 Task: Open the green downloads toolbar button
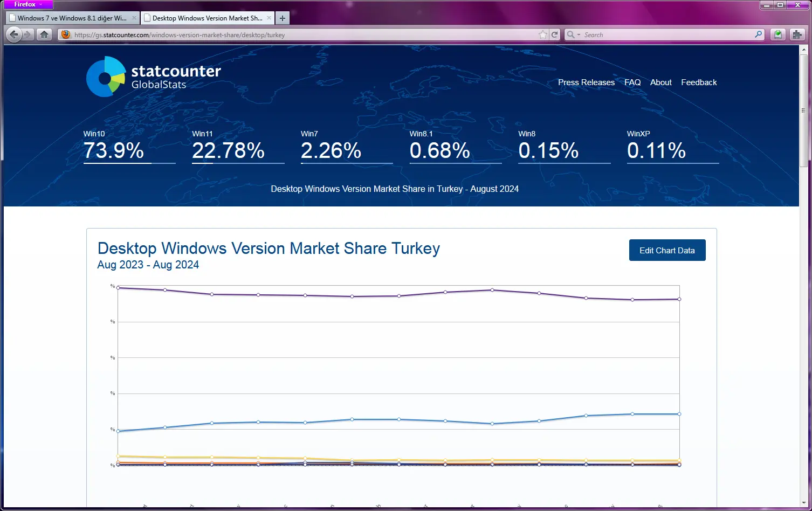pyautogui.click(x=777, y=34)
